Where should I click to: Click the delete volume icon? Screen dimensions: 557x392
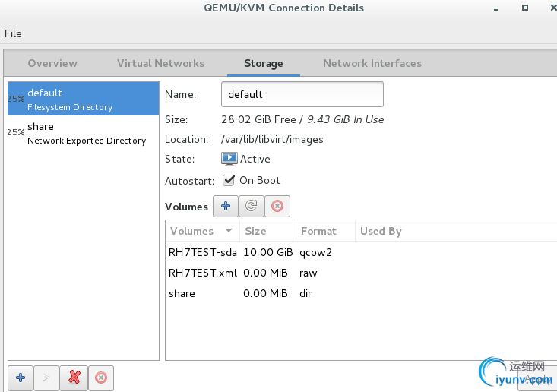(x=277, y=206)
